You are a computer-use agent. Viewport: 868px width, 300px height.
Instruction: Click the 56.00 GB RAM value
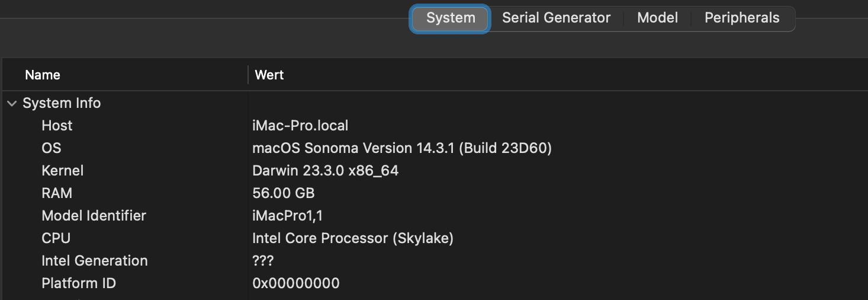[284, 193]
